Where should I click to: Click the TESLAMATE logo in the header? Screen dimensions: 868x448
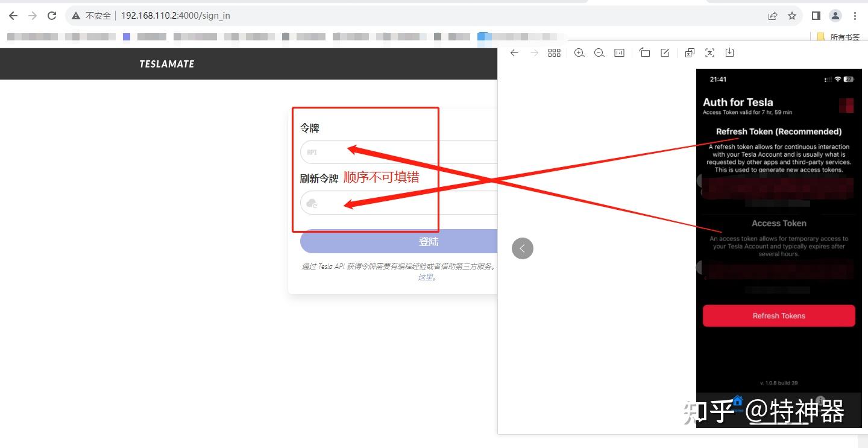167,64
